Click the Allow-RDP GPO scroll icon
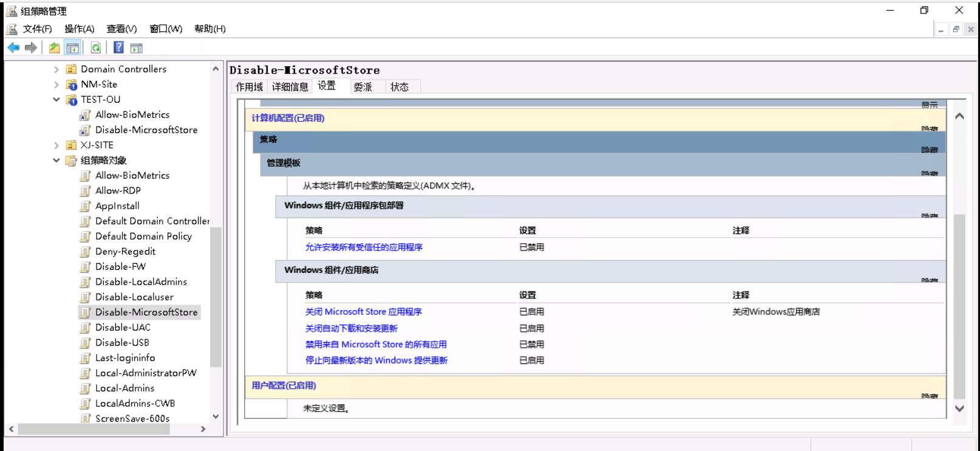 pos(86,191)
